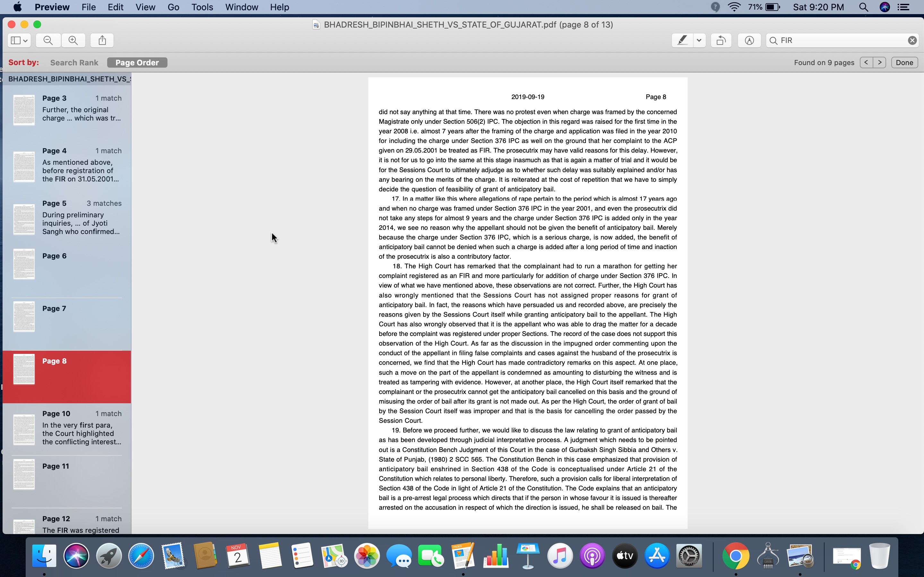Select the Page Order sort option
The width and height of the screenshot is (924, 577).
point(137,63)
